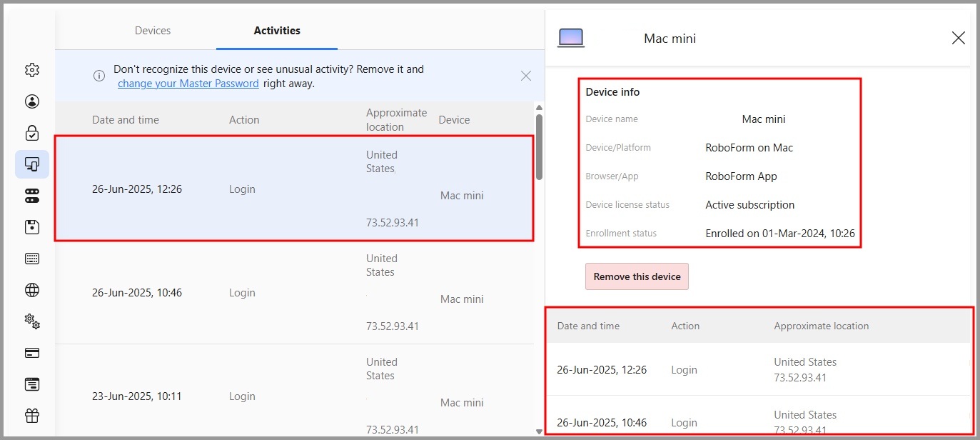980x440 pixels.
Task: Select the 26-Jun-2025, 10:46 login row in activity list
Action: pyautogui.click(x=294, y=292)
